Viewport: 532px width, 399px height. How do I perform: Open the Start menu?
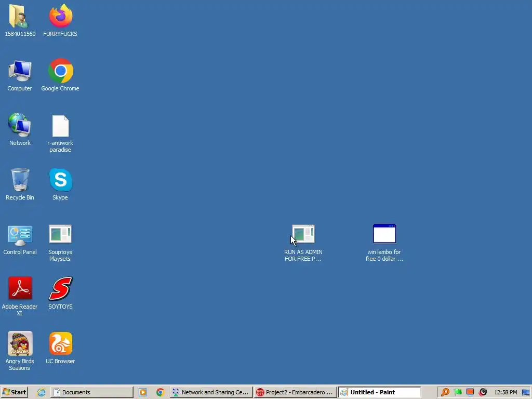click(14, 392)
